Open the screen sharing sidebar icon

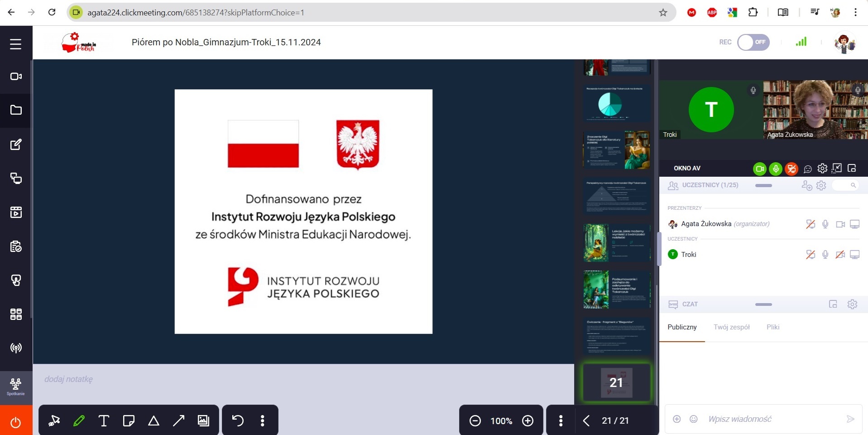pyautogui.click(x=16, y=178)
